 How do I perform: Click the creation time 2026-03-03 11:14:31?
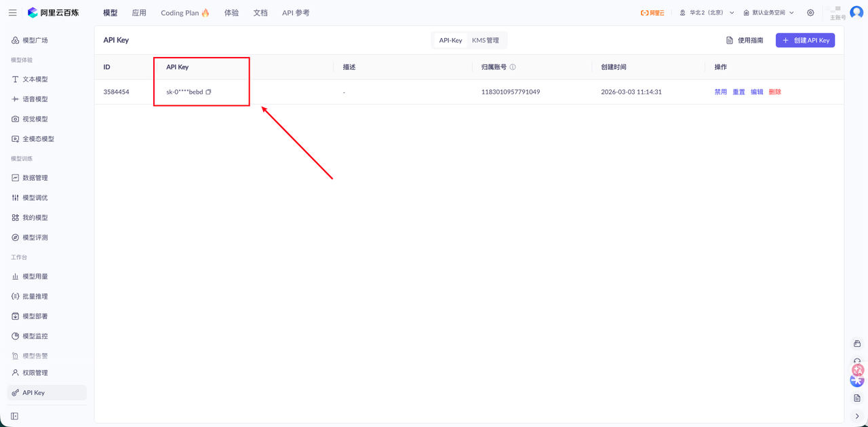(x=631, y=92)
